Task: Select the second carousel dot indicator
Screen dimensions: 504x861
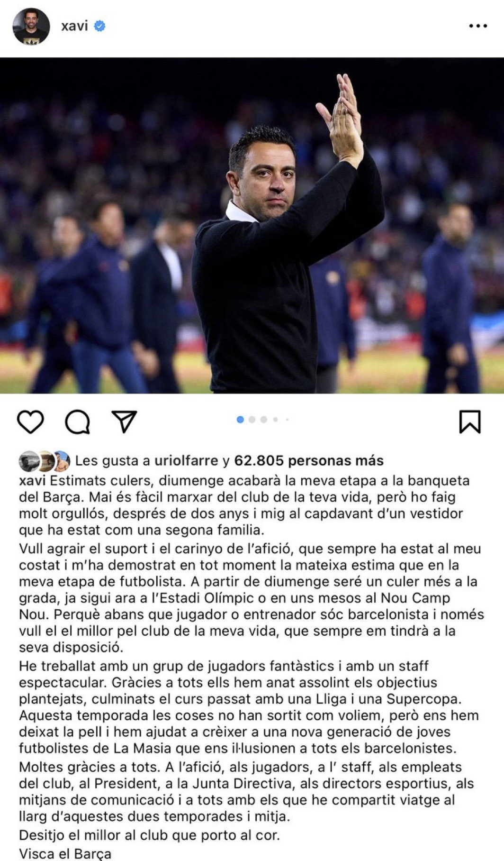Action: (x=252, y=420)
